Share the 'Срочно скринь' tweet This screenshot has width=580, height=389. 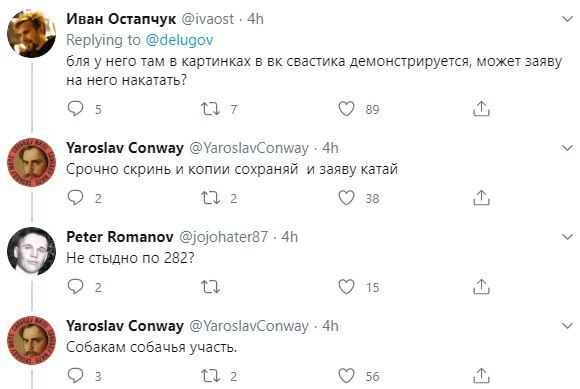(481, 198)
